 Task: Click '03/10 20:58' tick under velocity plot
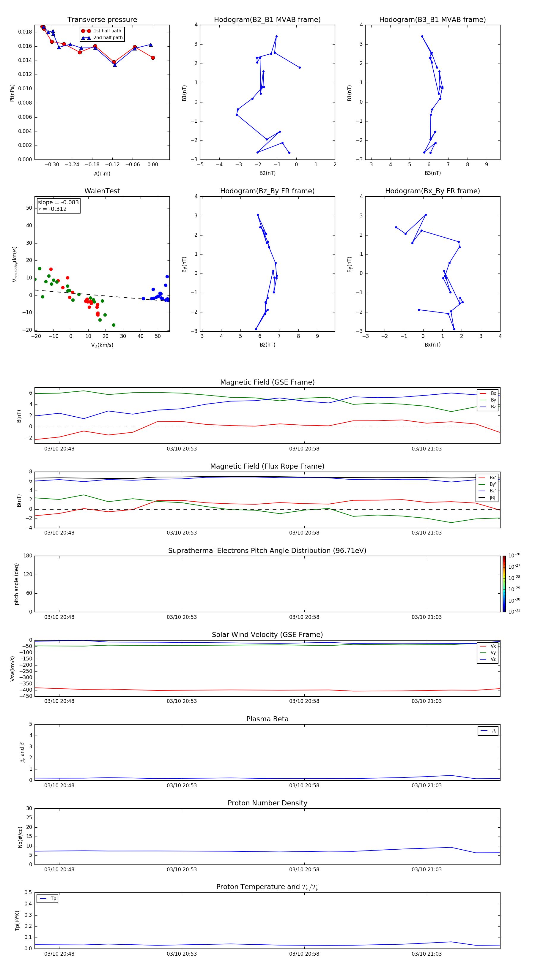[x=304, y=701]
